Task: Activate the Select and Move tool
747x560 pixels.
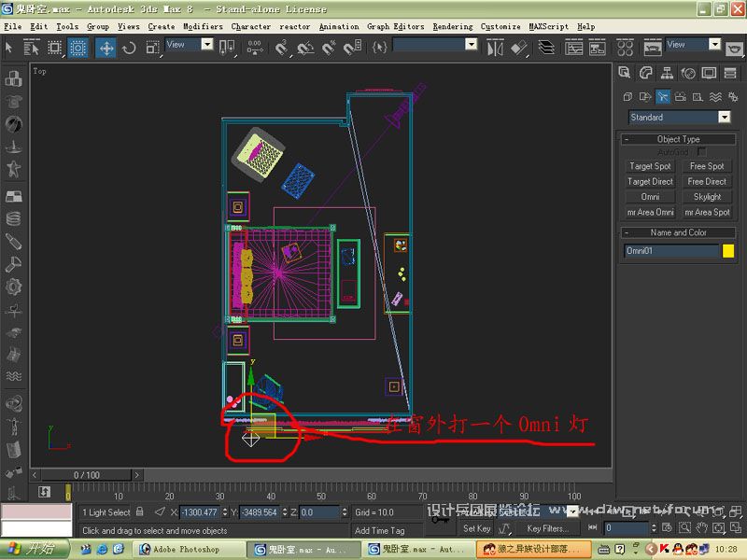Action: (106, 48)
